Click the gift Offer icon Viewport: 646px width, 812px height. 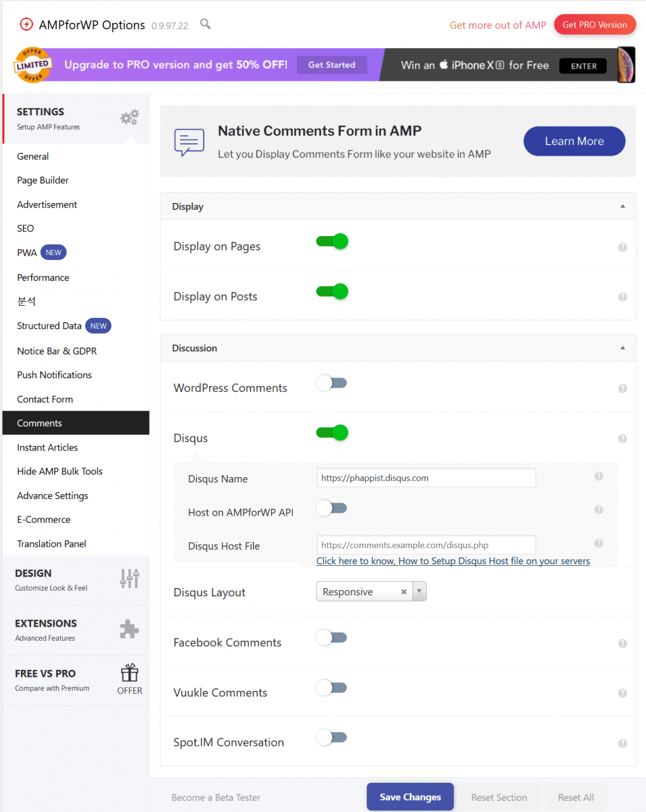[129, 673]
